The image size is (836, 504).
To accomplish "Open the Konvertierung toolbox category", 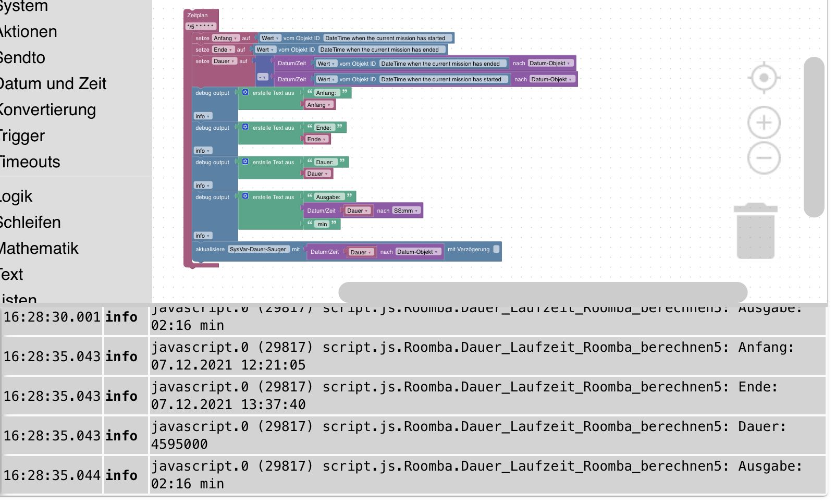I will (48, 110).
